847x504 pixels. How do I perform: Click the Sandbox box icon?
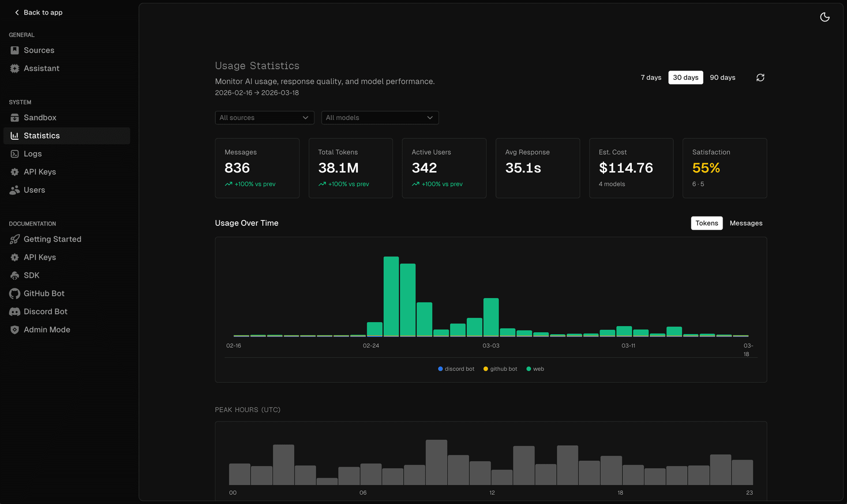[x=15, y=118]
